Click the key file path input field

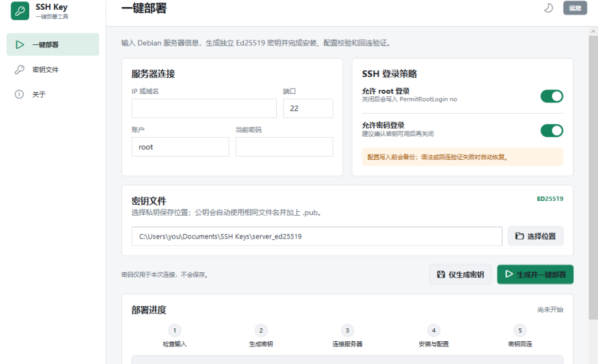[x=317, y=236]
